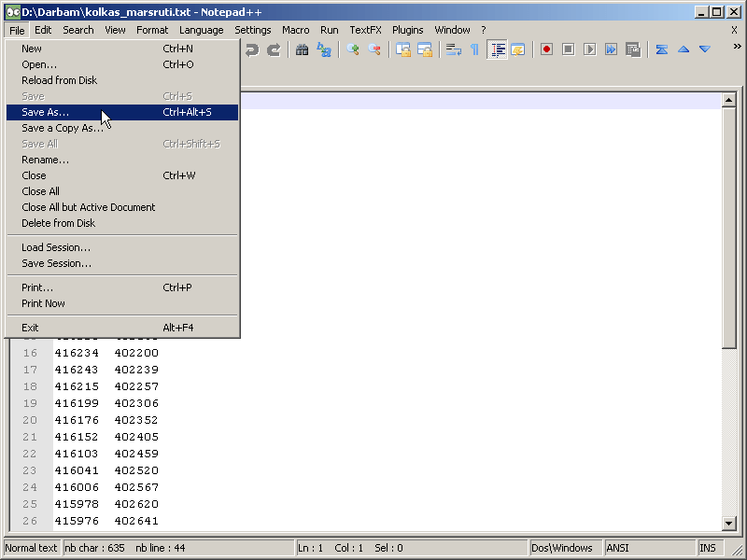
Task: Click value 402200 on line 16
Action: click(136, 353)
